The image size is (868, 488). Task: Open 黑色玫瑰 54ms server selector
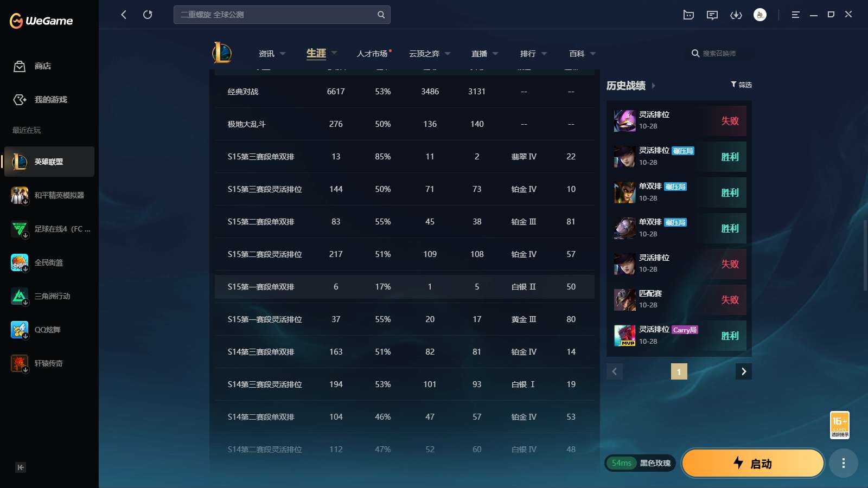click(640, 463)
